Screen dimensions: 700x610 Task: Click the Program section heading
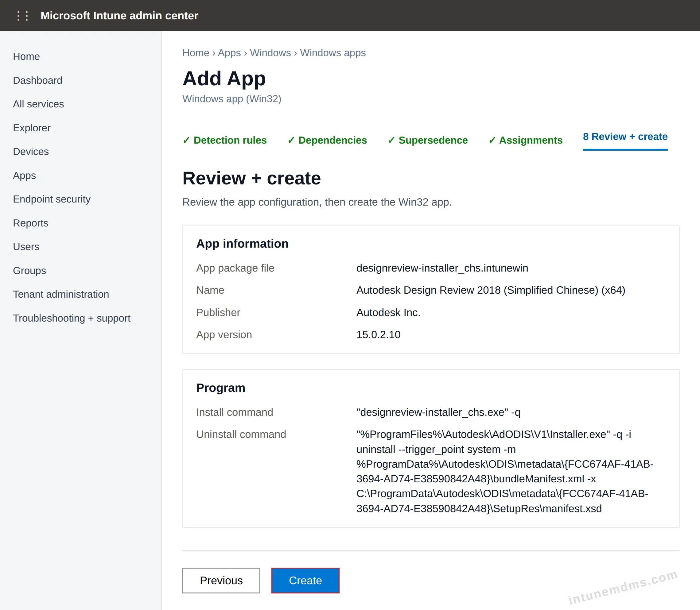pyautogui.click(x=221, y=388)
